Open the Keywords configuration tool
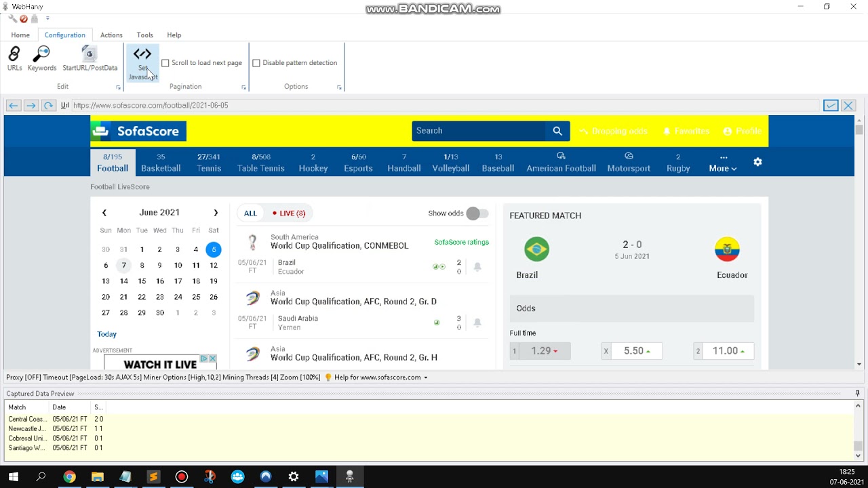The width and height of the screenshot is (868, 488). [x=42, y=59]
